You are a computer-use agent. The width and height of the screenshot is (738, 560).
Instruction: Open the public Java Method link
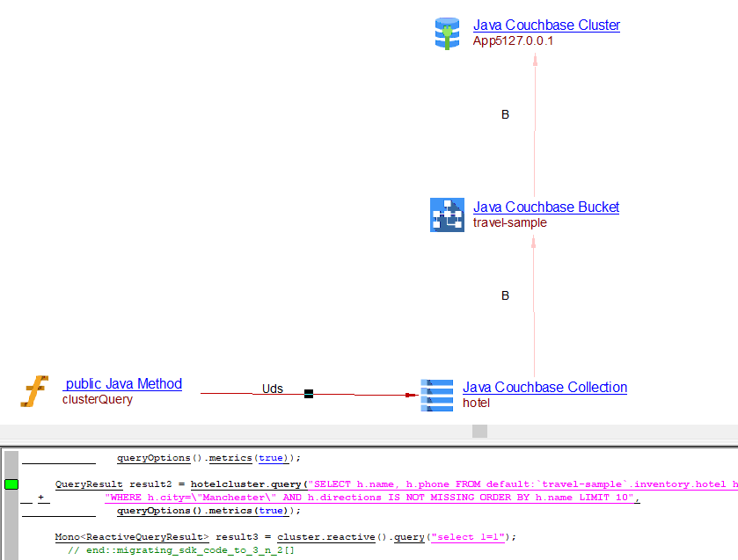[x=122, y=384]
